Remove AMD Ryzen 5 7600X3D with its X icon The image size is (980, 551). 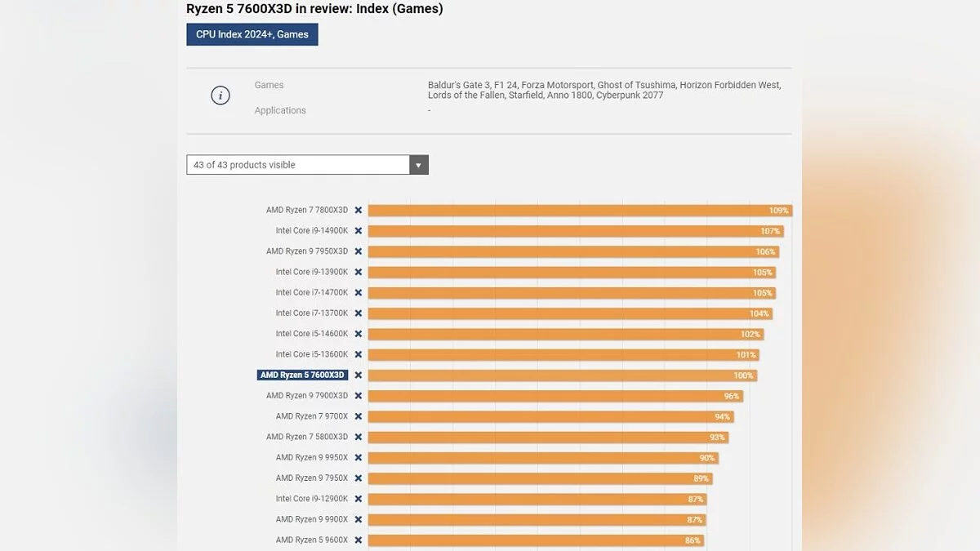358,375
